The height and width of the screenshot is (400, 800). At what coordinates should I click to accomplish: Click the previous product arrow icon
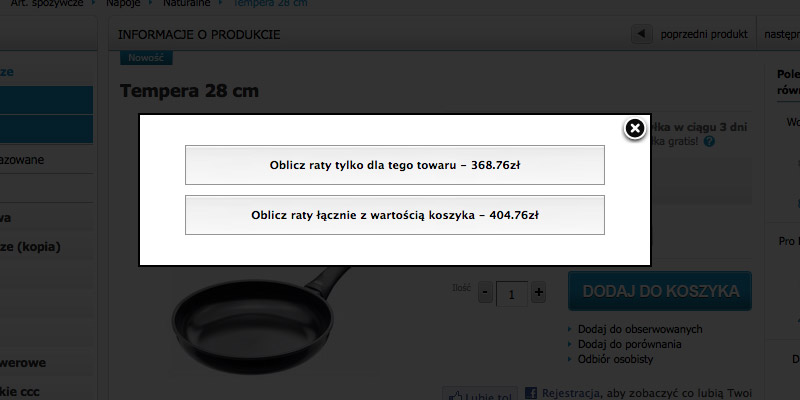click(642, 34)
